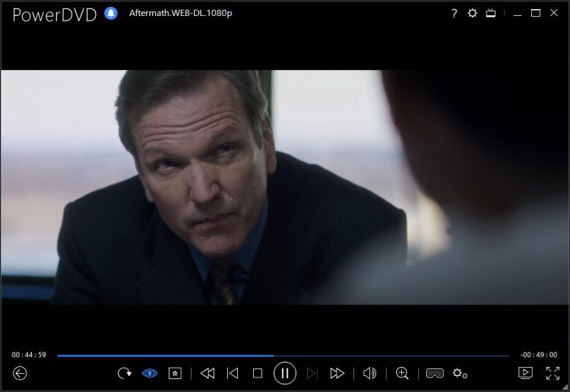Screen dimensions: 570x392
Task: Rewind the movie playback
Action: click(x=207, y=373)
